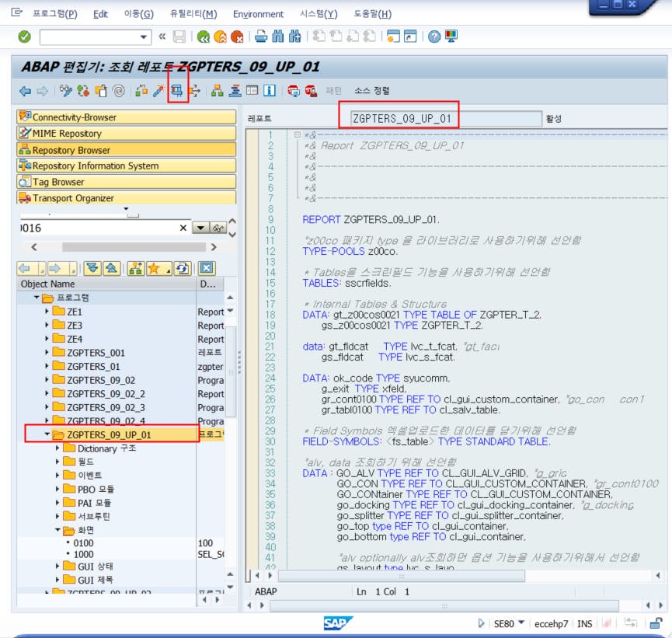This screenshot has height=638, width=672.
Task: Collapse the comment block fold at line 1
Action: pos(297,134)
